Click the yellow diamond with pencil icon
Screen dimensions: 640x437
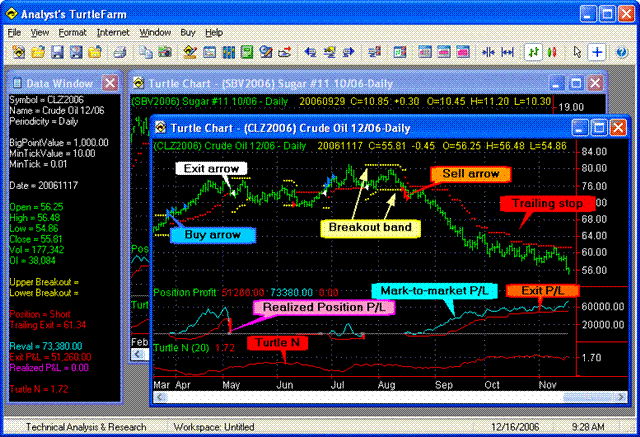pyautogui.click(x=190, y=52)
